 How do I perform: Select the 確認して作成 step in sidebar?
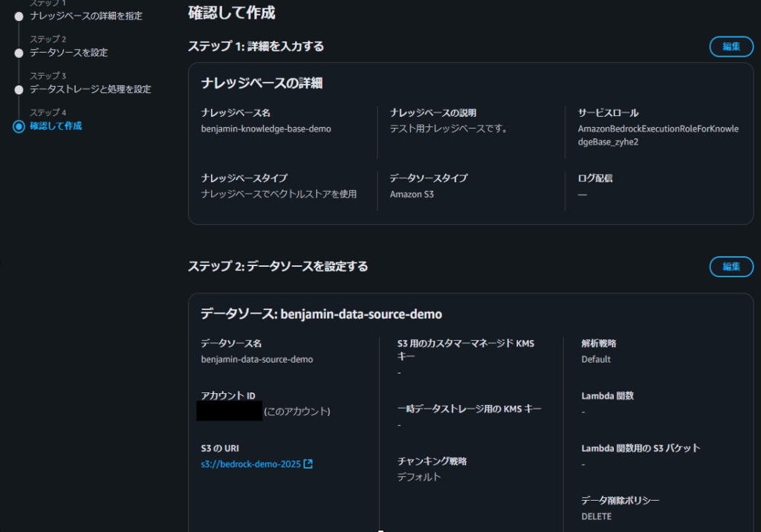coord(56,126)
